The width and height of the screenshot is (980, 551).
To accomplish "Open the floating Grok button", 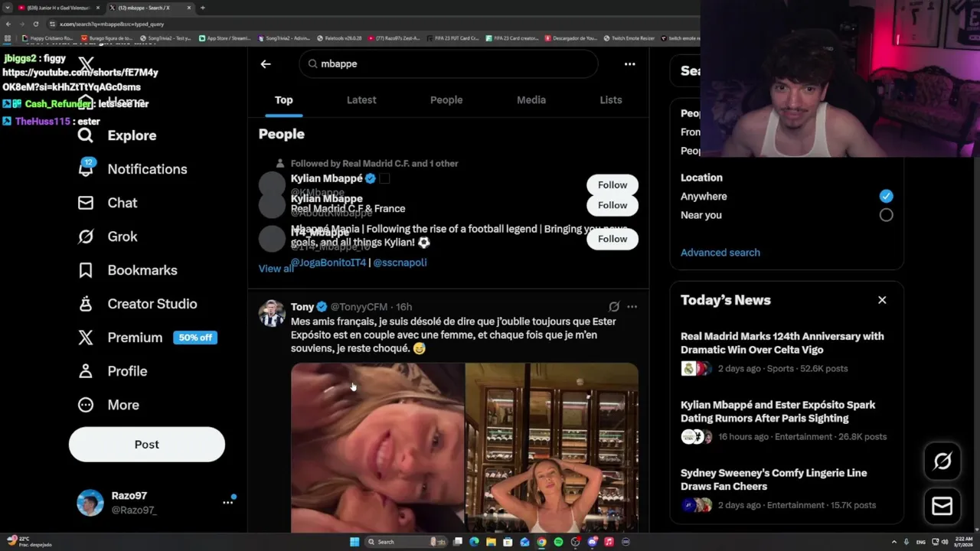I will tap(942, 461).
